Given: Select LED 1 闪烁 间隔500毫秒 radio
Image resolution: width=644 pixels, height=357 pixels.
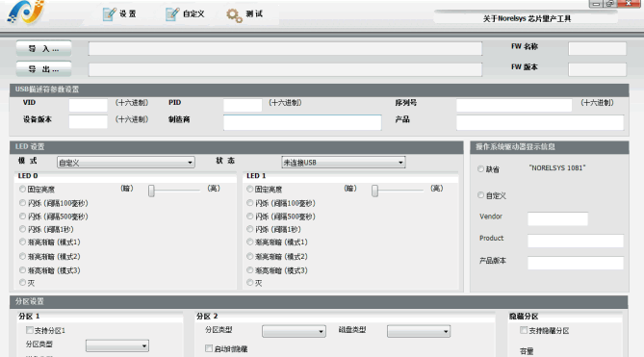Looking at the screenshot, I should click(249, 216).
